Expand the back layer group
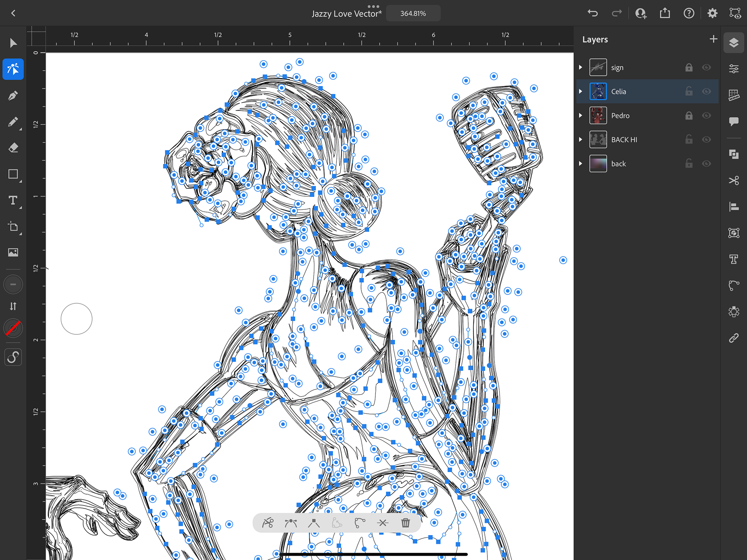This screenshot has height=560, width=747. pos(580,164)
